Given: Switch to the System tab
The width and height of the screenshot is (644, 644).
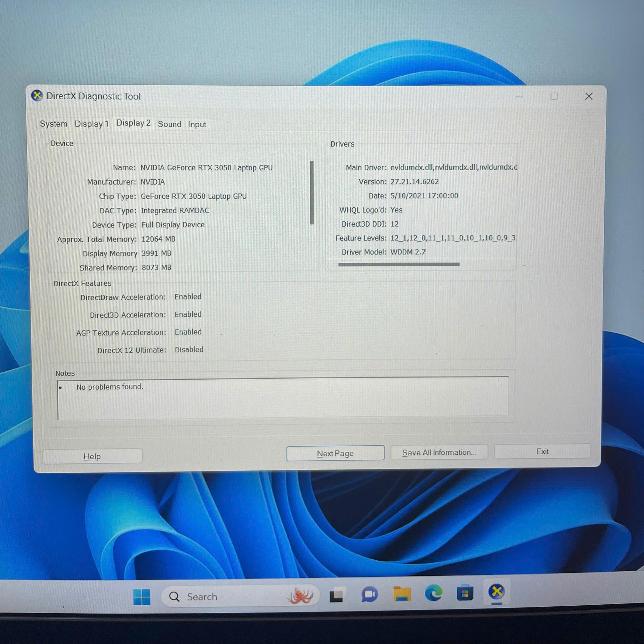Looking at the screenshot, I should pyautogui.click(x=53, y=124).
